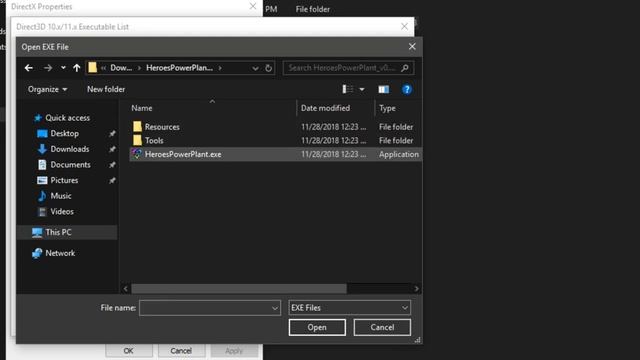This screenshot has height=360, width=640.
Task: Click the pin icon next to Desktop
Action: [x=112, y=133]
